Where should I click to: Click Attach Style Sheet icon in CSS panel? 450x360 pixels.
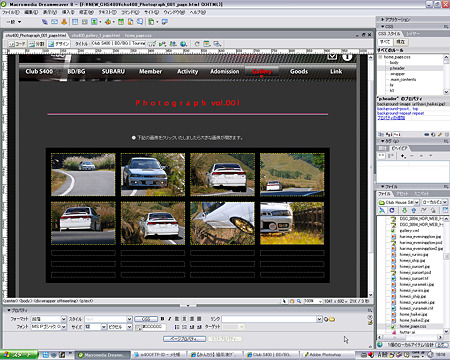tap(427, 134)
